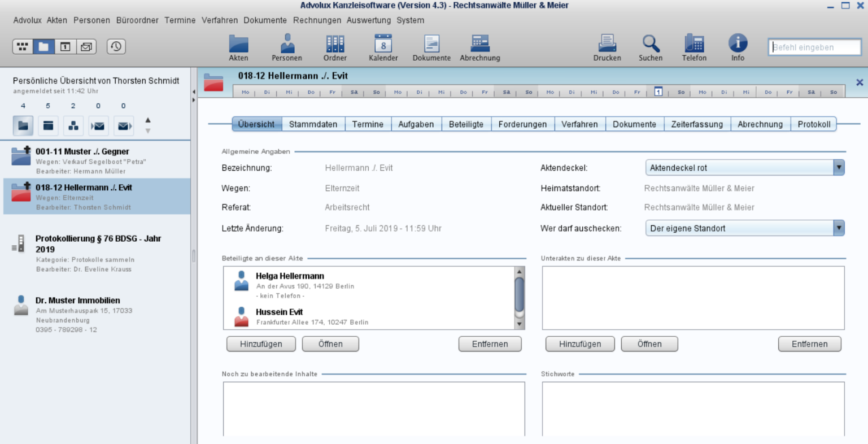Click the Drucken printer icon
868x444 pixels.
[x=607, y=47]
